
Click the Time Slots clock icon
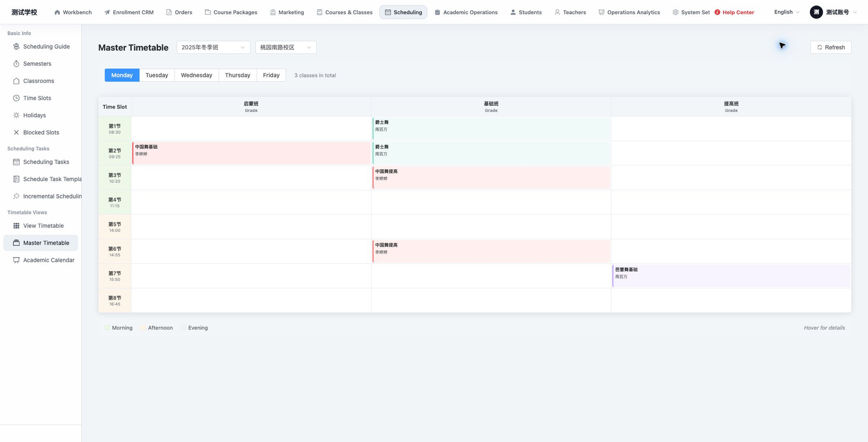pos(16,98)
